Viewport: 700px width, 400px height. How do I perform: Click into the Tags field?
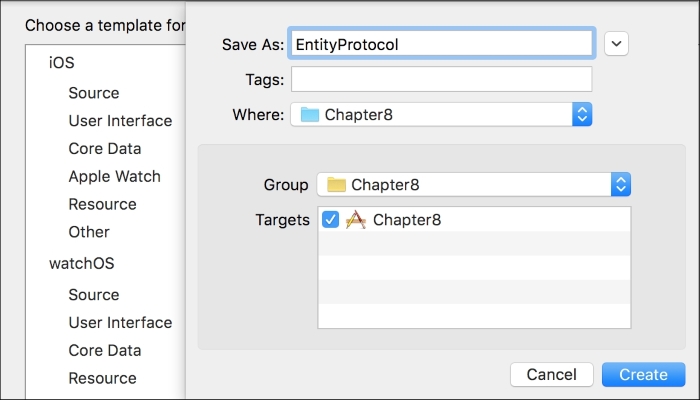click(x=442, y=79)
